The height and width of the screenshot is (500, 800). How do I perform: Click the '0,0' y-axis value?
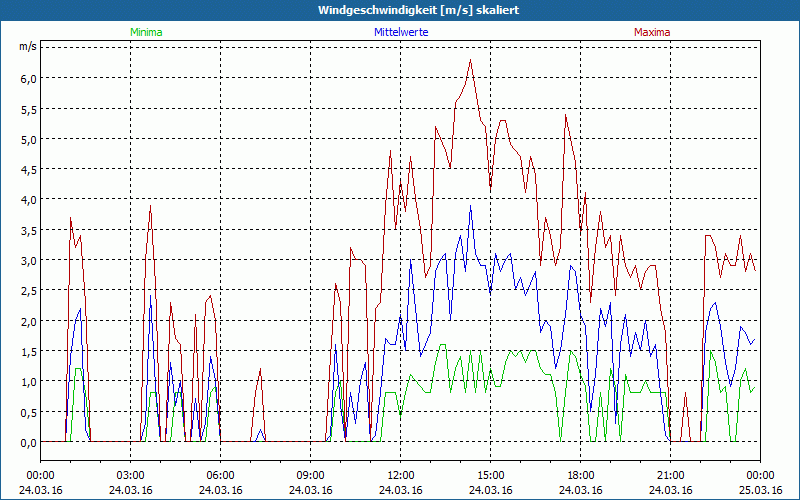29,443
